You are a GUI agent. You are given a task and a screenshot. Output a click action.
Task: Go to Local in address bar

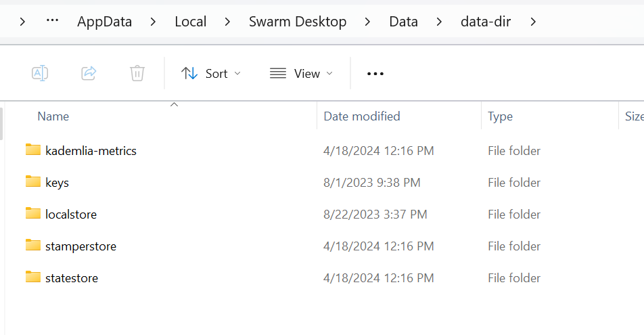click(x=190, y=22)
